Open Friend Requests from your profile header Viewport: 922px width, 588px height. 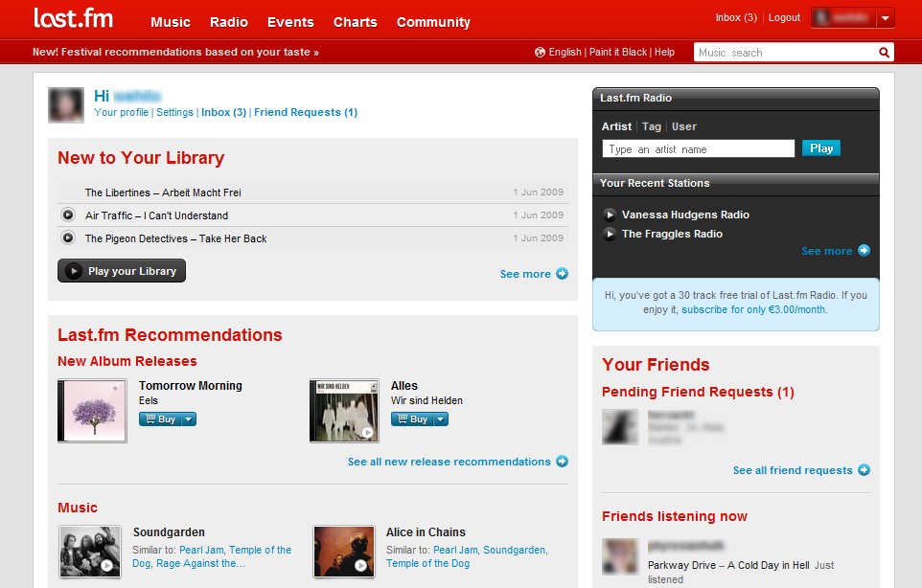(304, 112)
